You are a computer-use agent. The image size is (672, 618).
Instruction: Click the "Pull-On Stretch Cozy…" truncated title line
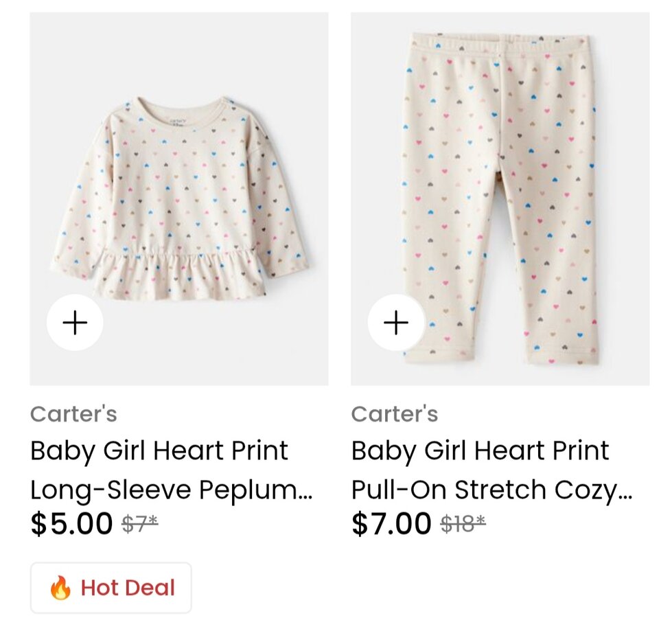[x=491, y=490]
